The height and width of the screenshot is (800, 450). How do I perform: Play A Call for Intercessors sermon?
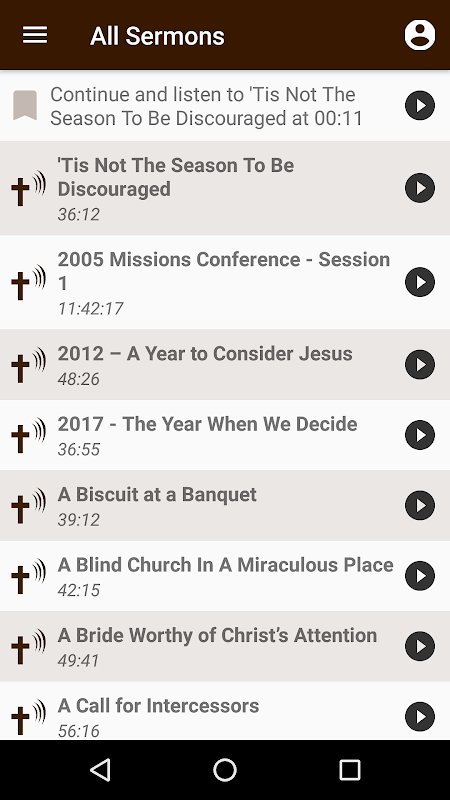point(420,717)
